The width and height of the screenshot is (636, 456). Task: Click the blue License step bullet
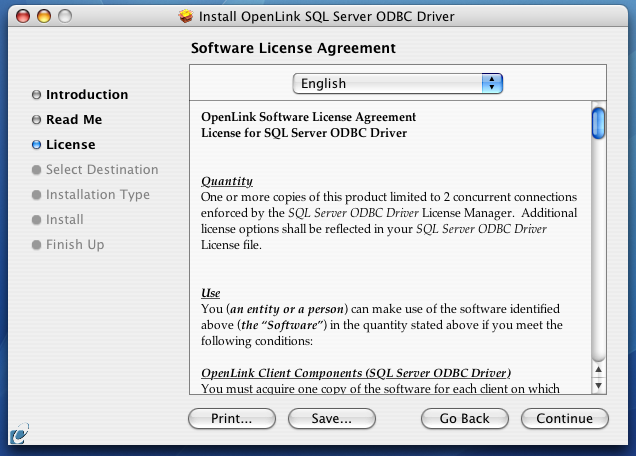tap(37, 145)
